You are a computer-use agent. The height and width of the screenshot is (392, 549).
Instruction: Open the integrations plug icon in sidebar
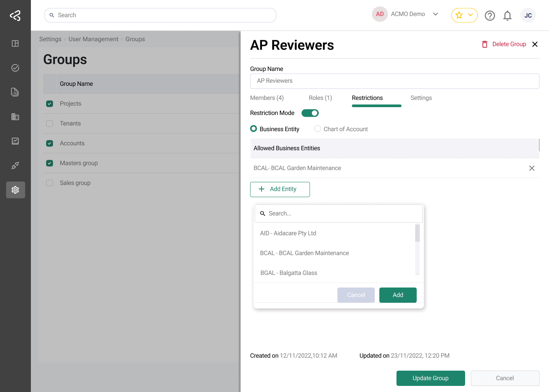[x=15, y=165]
